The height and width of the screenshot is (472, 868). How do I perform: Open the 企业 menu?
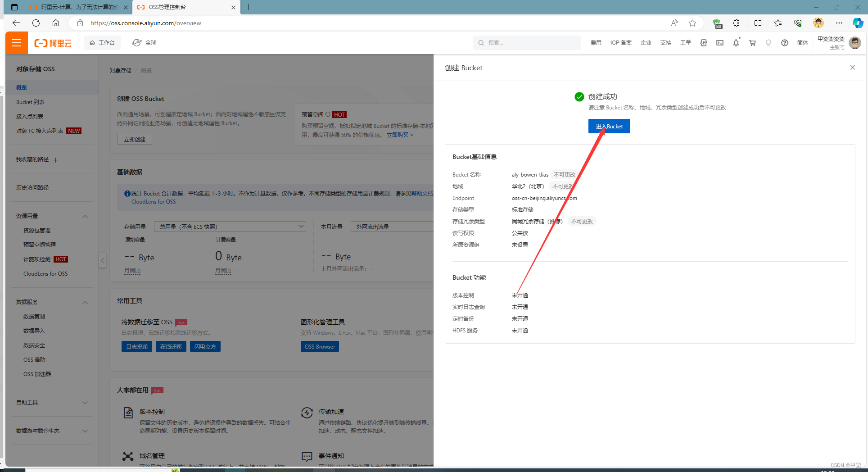coord(646,43)
